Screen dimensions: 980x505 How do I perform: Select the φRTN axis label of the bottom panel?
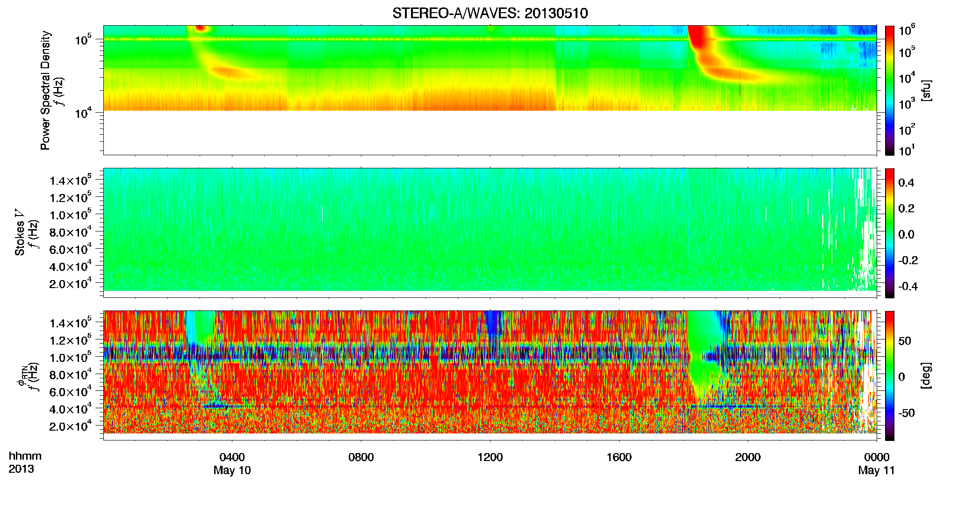click(x=22, y=376)
